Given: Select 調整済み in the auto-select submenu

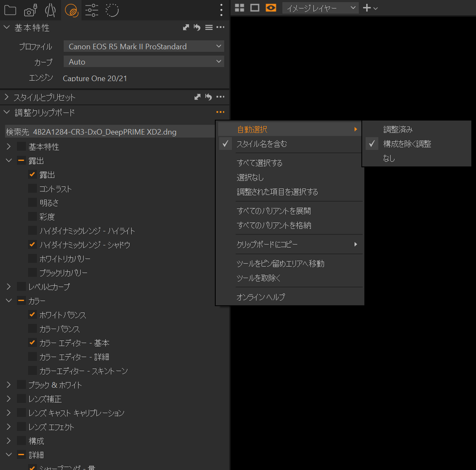Looking at the screenshot, I should point(398,130).
